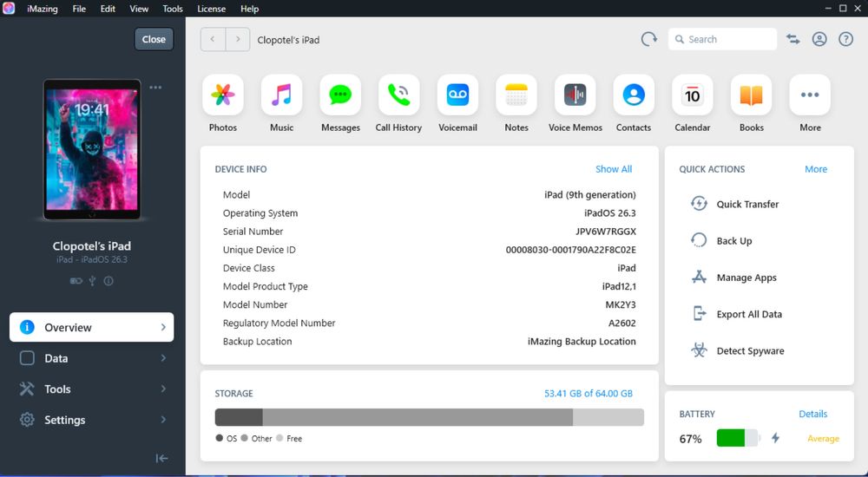Open the user account icon

pyautogui.click(x=819, y=39)
